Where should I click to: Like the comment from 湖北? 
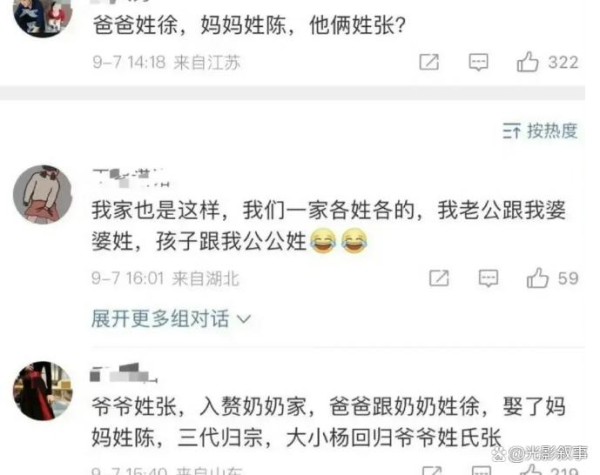(x=537, y=278)
